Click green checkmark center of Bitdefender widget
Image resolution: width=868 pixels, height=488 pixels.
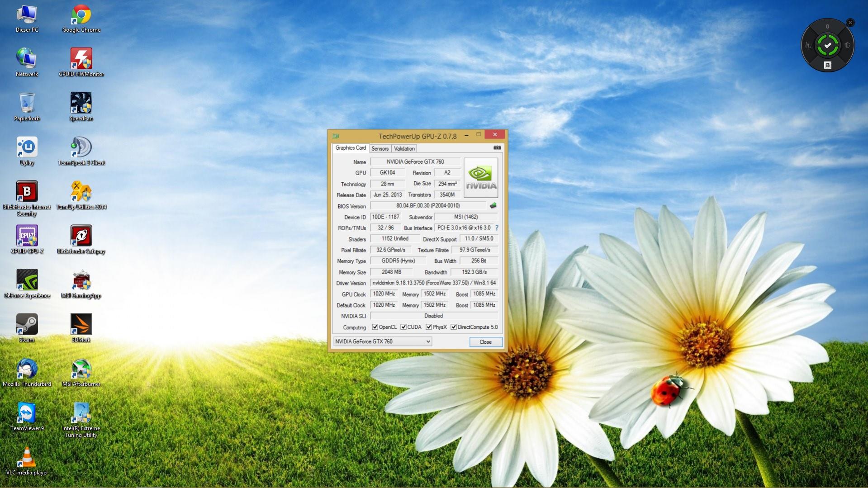coord(827,45)
